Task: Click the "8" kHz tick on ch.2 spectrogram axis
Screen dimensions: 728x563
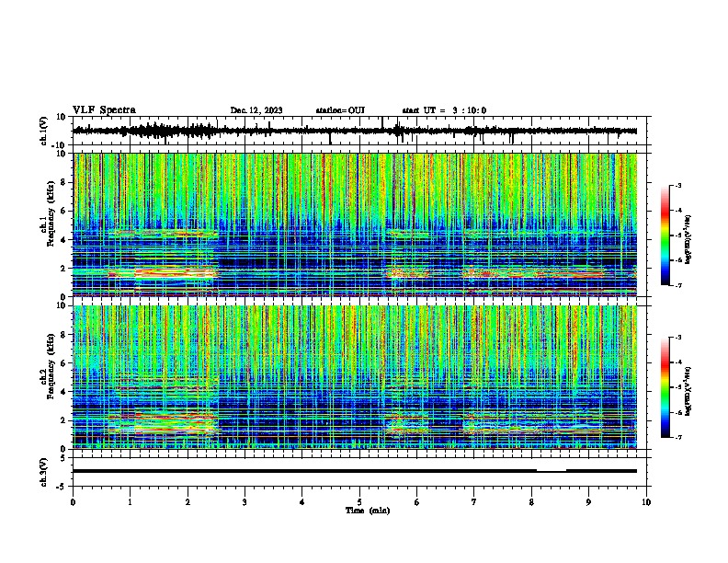Action: 64,335
